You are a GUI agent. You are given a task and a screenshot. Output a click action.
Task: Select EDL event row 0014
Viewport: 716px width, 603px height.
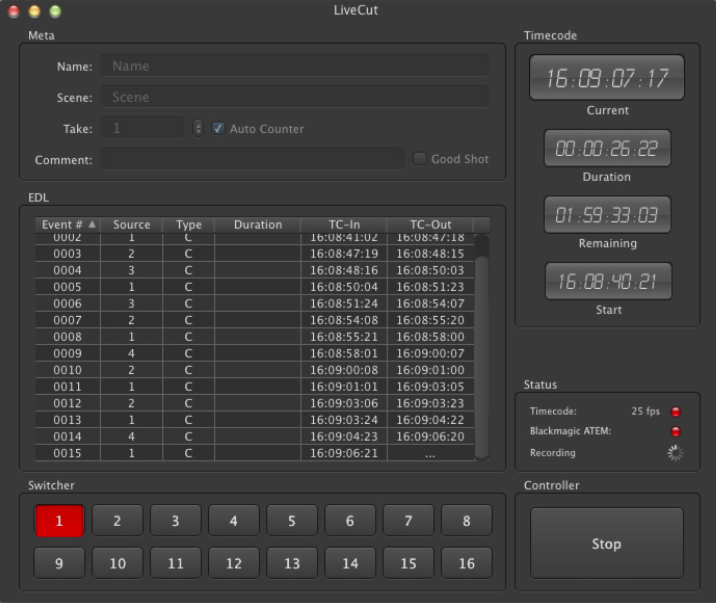(x=255, y=436)
